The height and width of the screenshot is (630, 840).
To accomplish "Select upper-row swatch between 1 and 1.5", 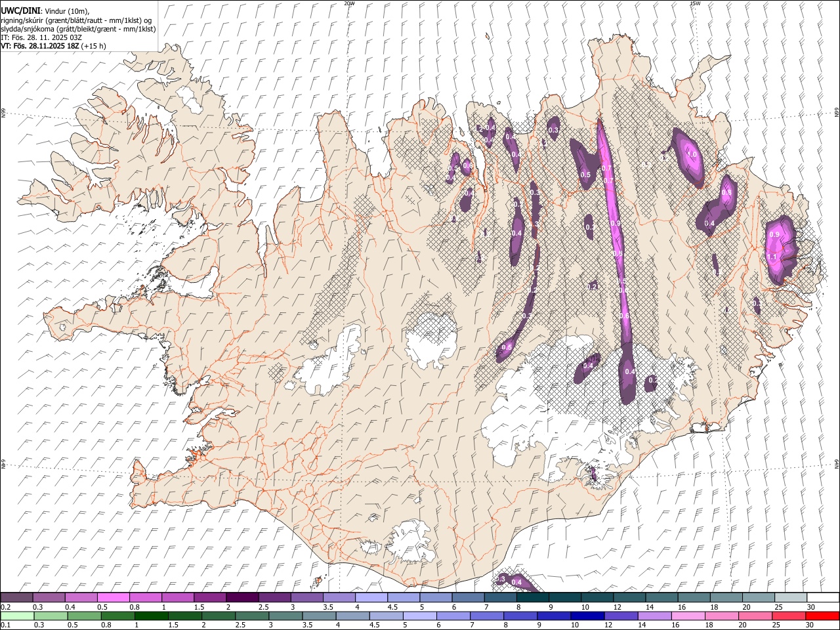I will pos(178,597).
